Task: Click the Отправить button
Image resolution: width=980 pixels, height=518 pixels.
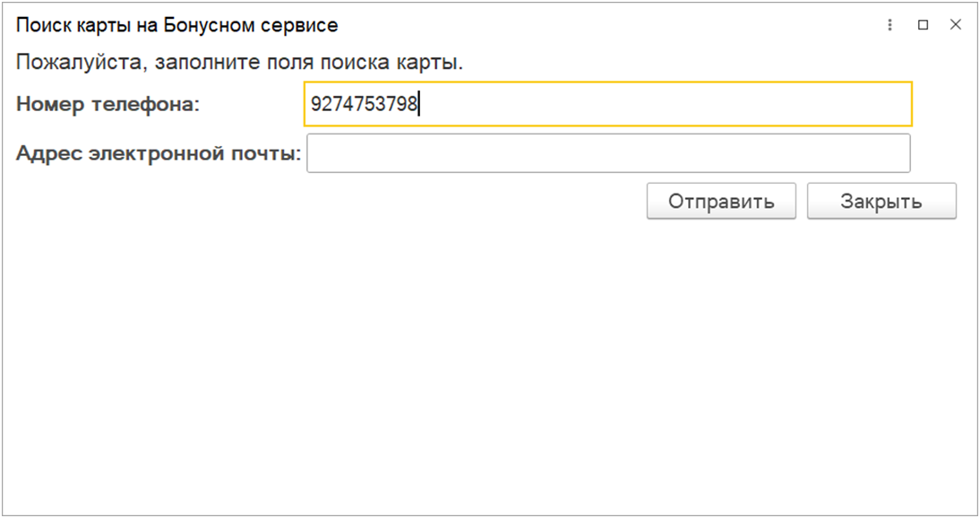Action: 721,201
